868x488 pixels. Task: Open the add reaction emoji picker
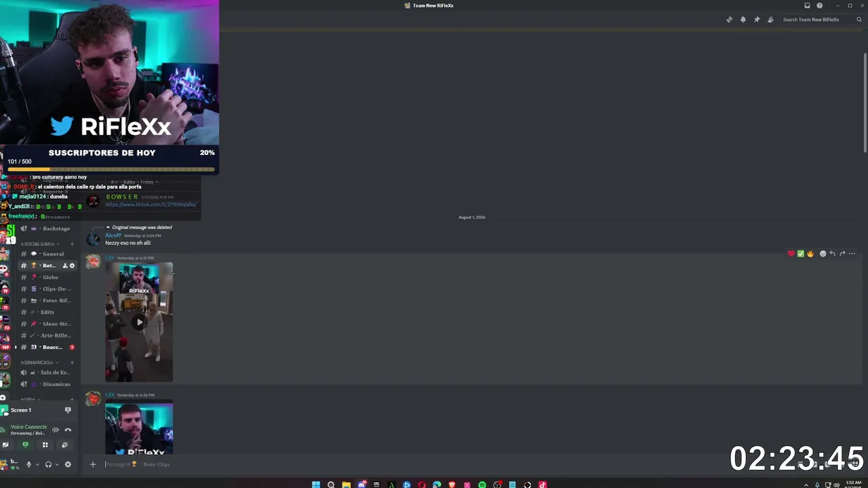coord(823,253)
